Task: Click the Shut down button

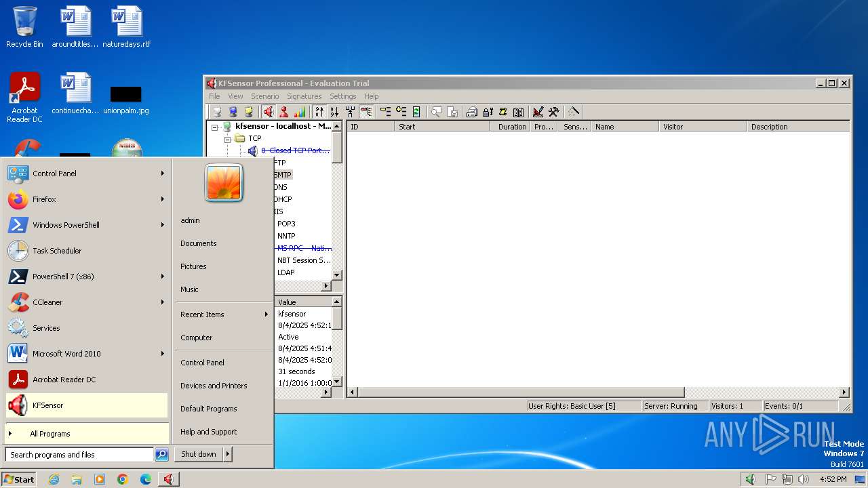Action: click(199, 454)
